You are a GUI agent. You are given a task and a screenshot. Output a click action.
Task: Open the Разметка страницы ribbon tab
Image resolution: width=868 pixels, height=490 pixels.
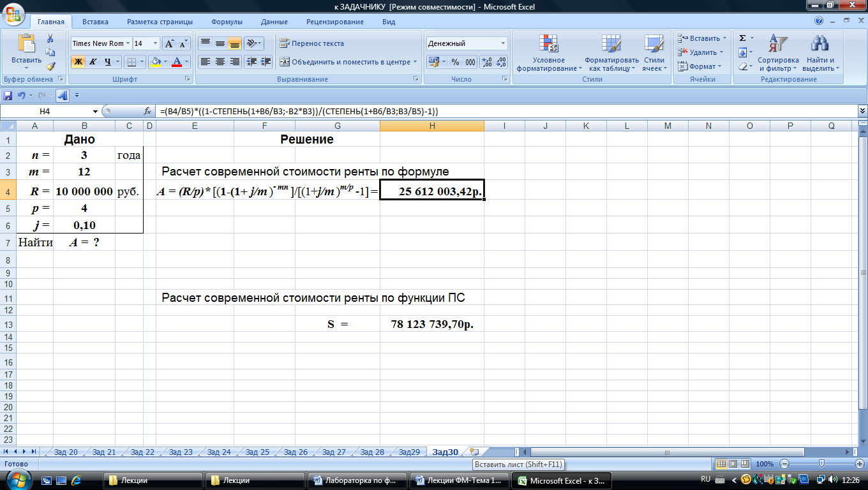tap(160, 22)
